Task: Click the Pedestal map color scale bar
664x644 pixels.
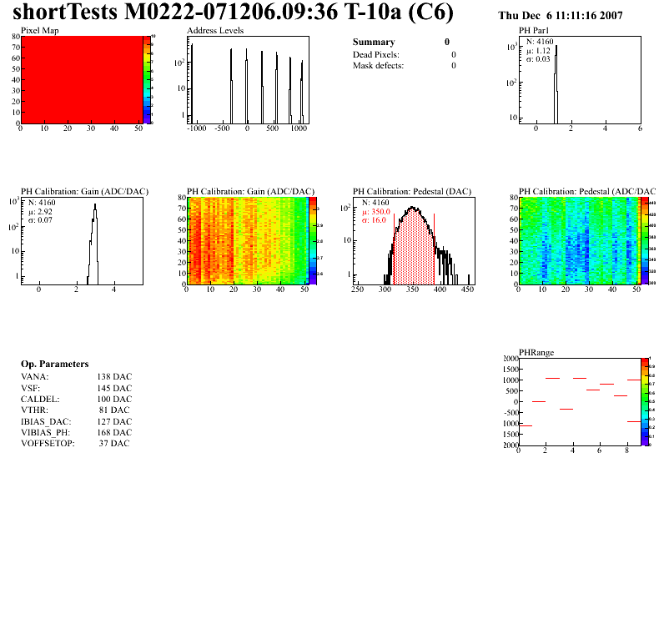Action: coord(645,241)
